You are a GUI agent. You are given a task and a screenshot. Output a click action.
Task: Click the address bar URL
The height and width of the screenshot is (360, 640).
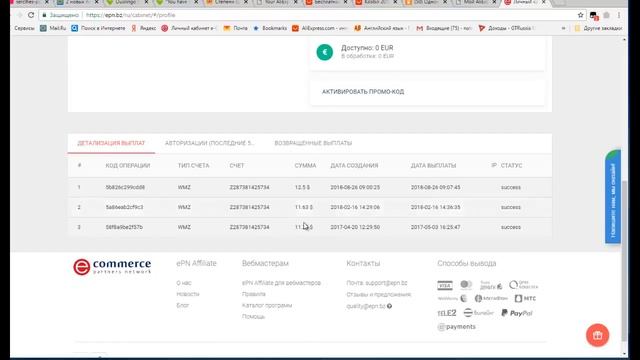(130, 15)
